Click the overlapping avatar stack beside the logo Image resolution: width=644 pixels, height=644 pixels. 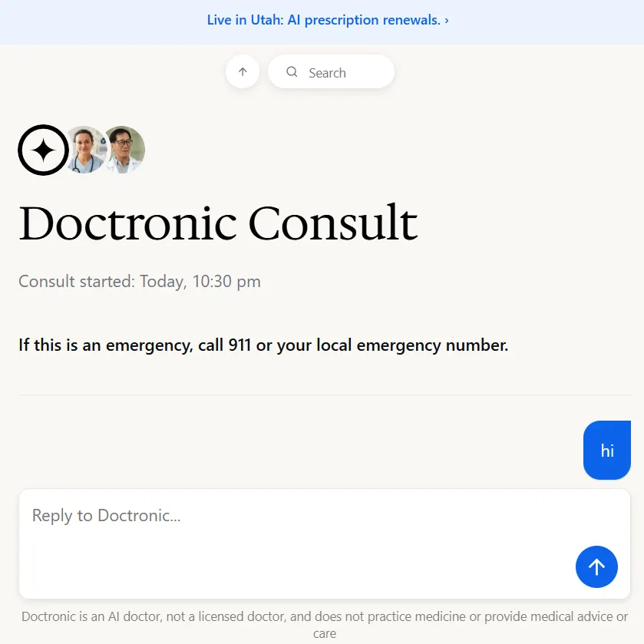pos(104,150)
